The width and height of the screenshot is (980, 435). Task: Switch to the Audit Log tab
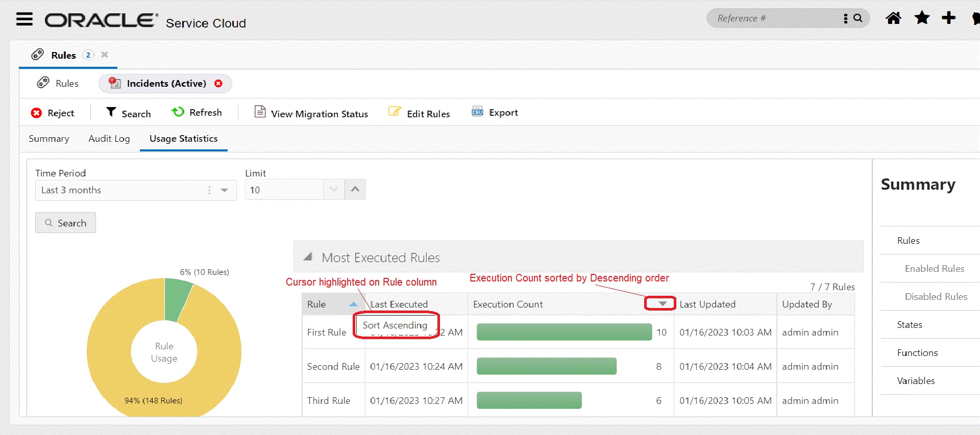coord(109,139)
